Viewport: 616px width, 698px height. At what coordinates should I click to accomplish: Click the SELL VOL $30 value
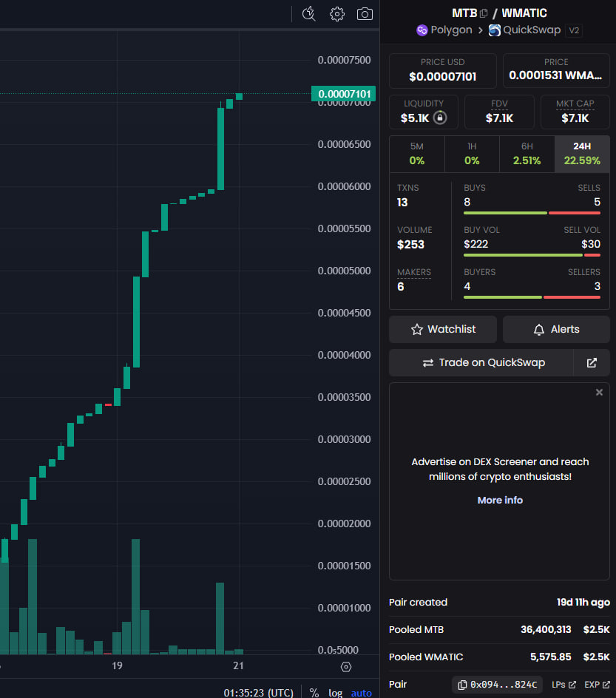[591, 244]
